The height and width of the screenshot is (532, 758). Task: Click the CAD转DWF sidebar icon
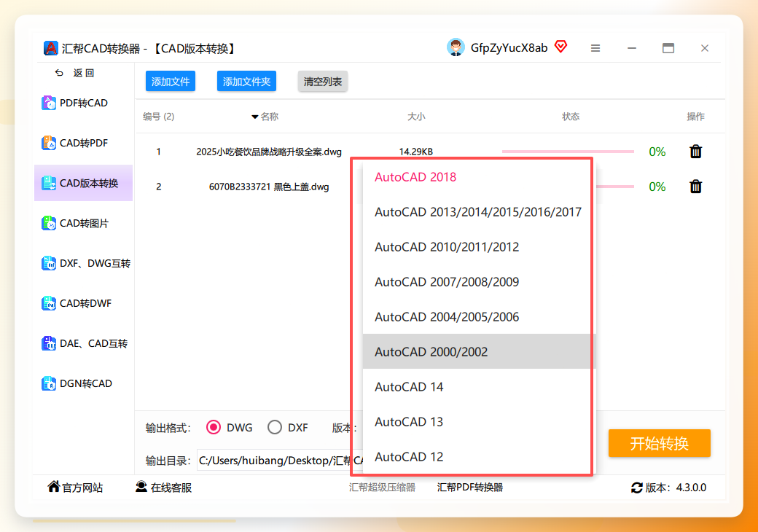48,303
